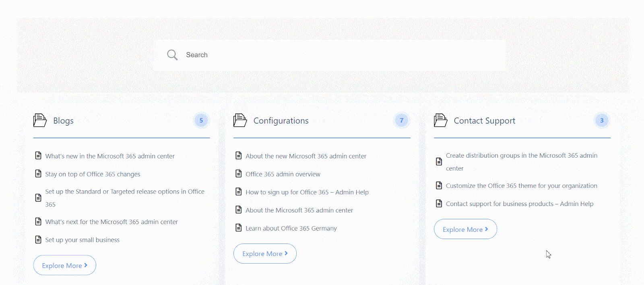Click document icon beside "About the Microsoft 365 admin center"
The image size is (644, 285).
[x=239, y=210]
